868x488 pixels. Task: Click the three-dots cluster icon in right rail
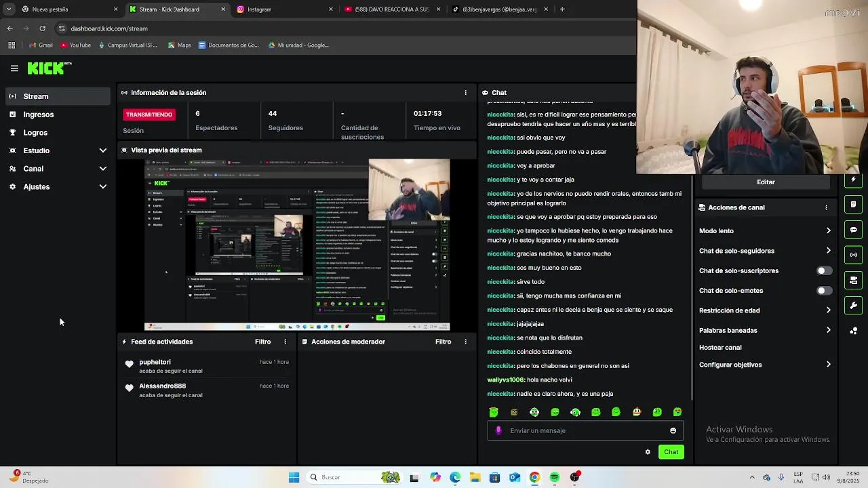[853, 331]
